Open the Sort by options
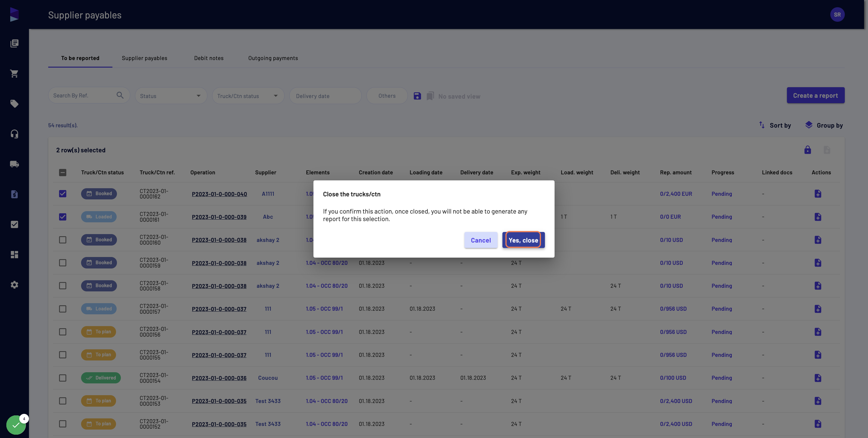Screen dimensions: 868x438 pos(775,125)
